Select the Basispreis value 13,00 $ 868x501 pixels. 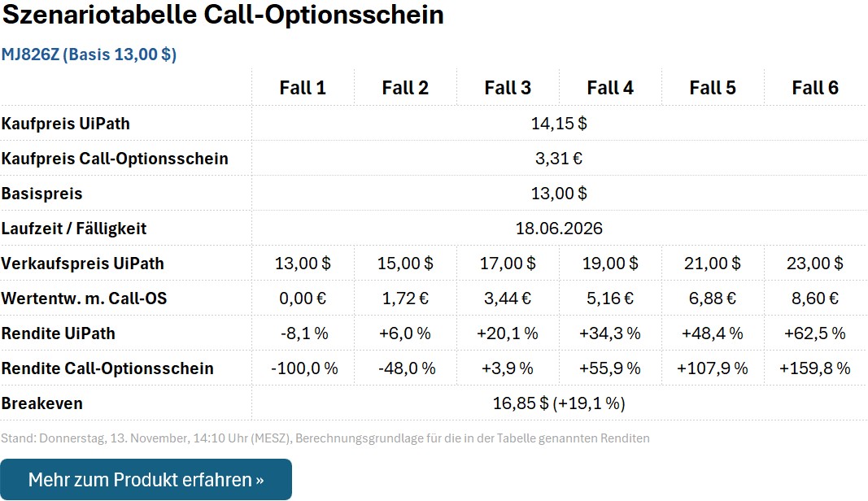click(559, 193)
